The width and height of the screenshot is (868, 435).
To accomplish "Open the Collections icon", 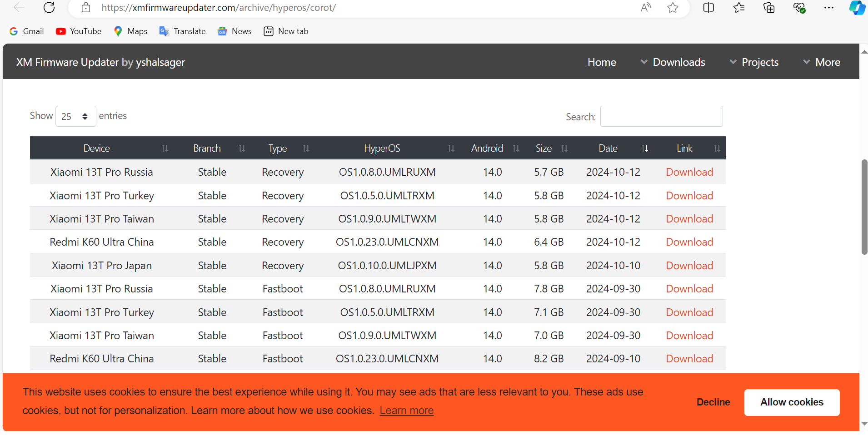I will coord(769,7).
